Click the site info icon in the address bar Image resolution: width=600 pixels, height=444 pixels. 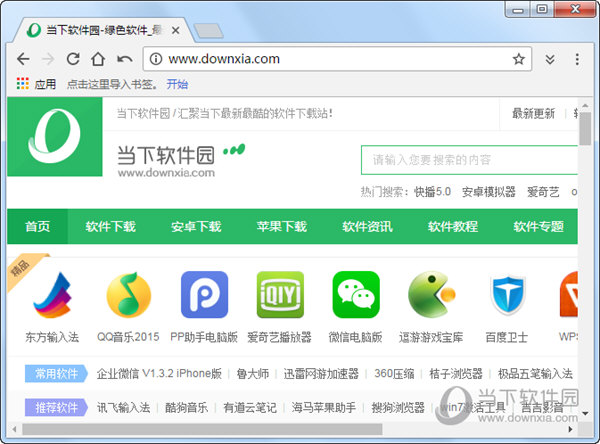click(x=156, y=59)
